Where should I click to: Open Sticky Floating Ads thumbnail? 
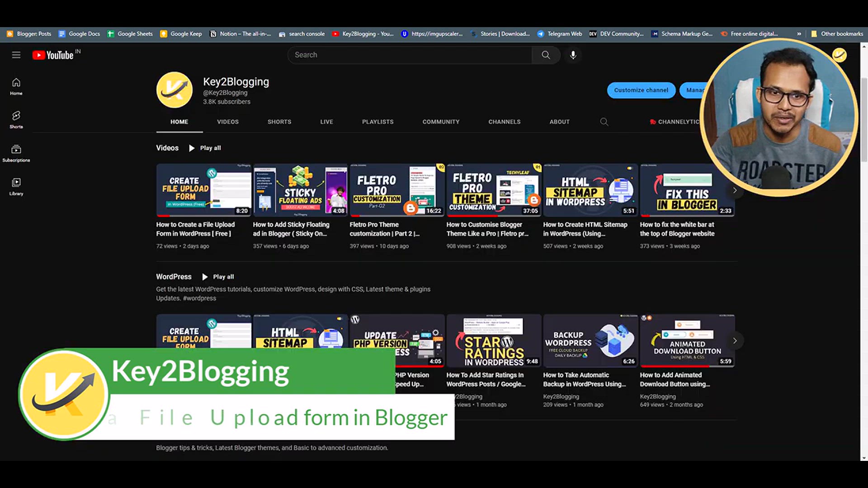click(301, 190)
